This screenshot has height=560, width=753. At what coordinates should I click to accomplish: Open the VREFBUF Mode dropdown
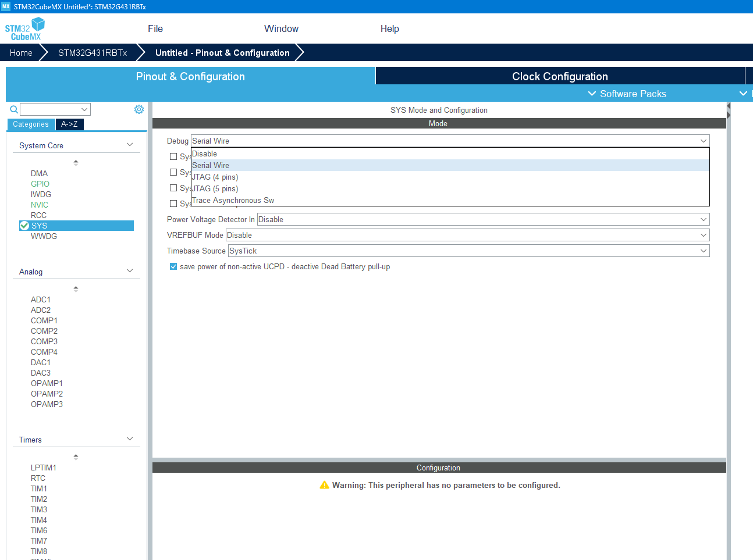pyautogui.click(x=467, y=235)
